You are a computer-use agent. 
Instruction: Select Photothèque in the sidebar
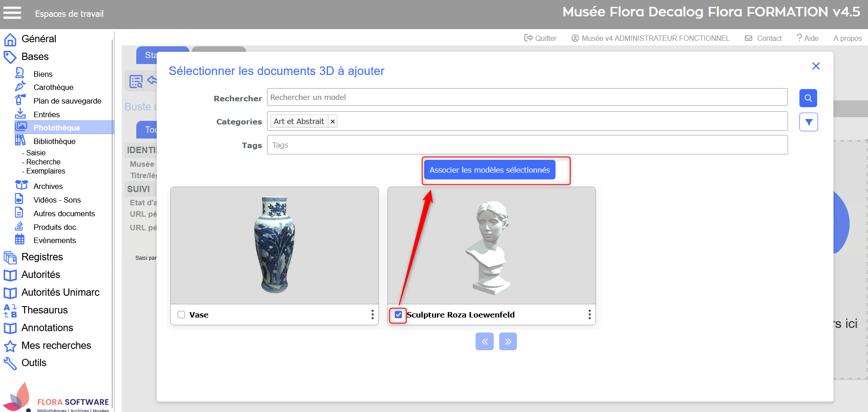(57, 128)
